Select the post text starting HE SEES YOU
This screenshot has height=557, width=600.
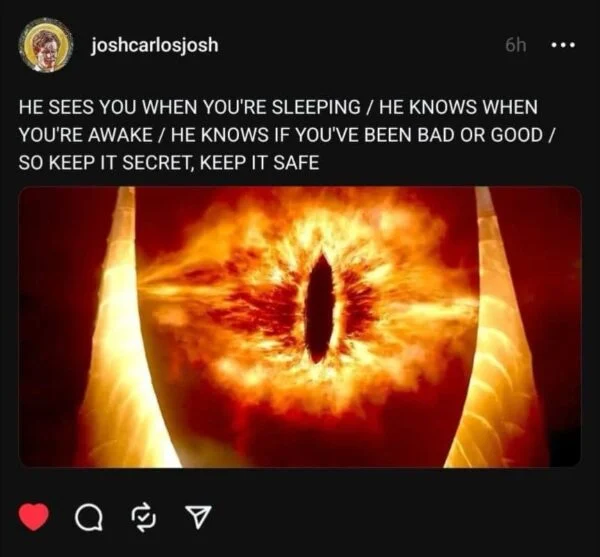[287, 135]
